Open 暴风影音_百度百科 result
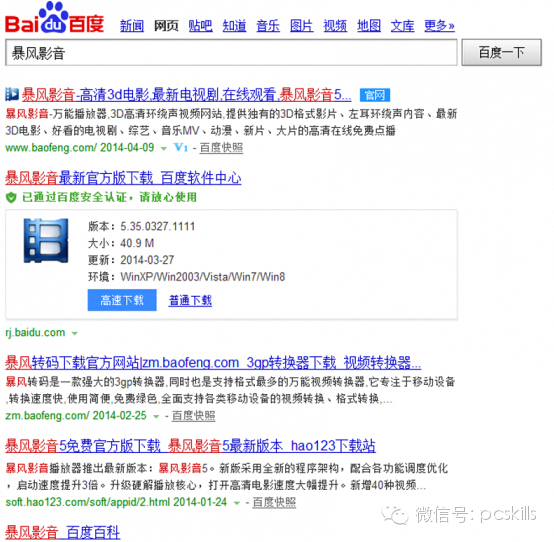Screen dimensions: 554x542 (x=63, y=532)
